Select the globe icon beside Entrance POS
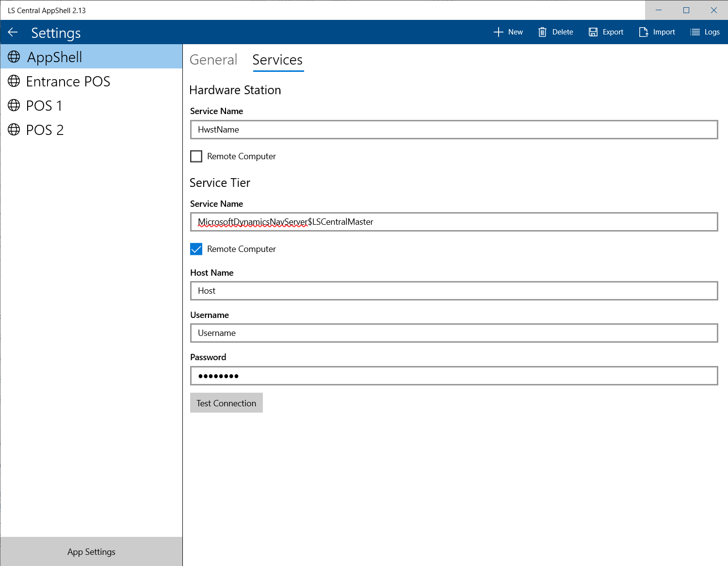The image size is (728, 566). 14,81
